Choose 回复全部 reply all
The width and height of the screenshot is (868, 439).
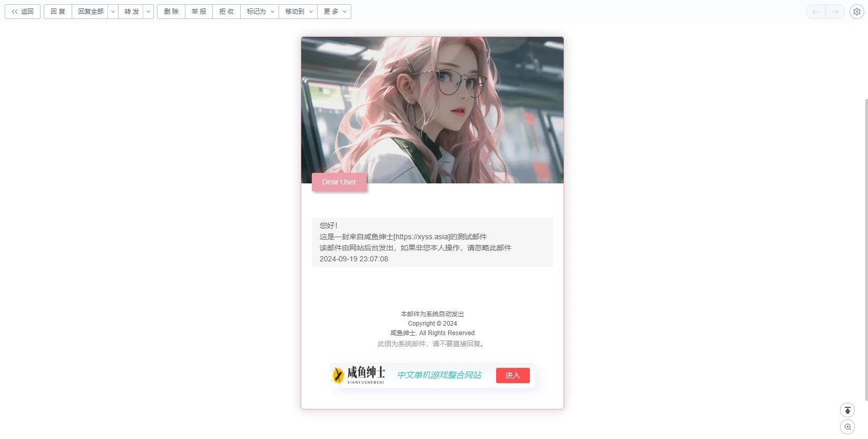[91, 12]
